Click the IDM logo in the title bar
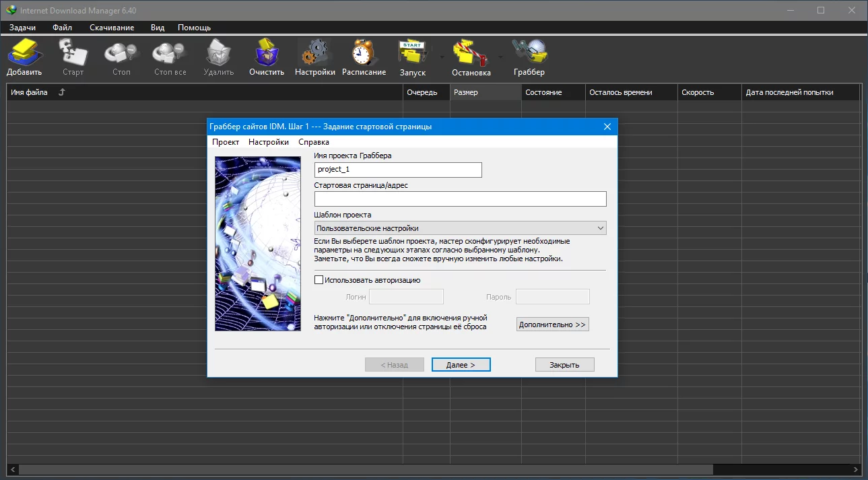Screen dimensions: 868x480 click(x=11, y=10)
